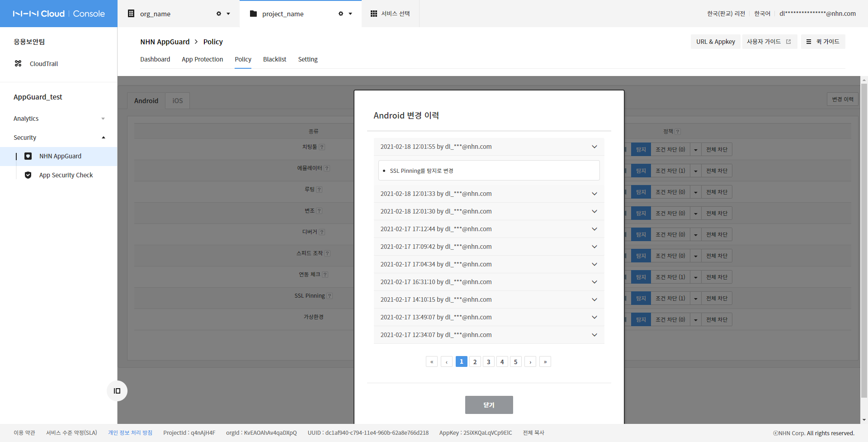Select the Policy tab
The image size is (868, 442).
(243, 59)
